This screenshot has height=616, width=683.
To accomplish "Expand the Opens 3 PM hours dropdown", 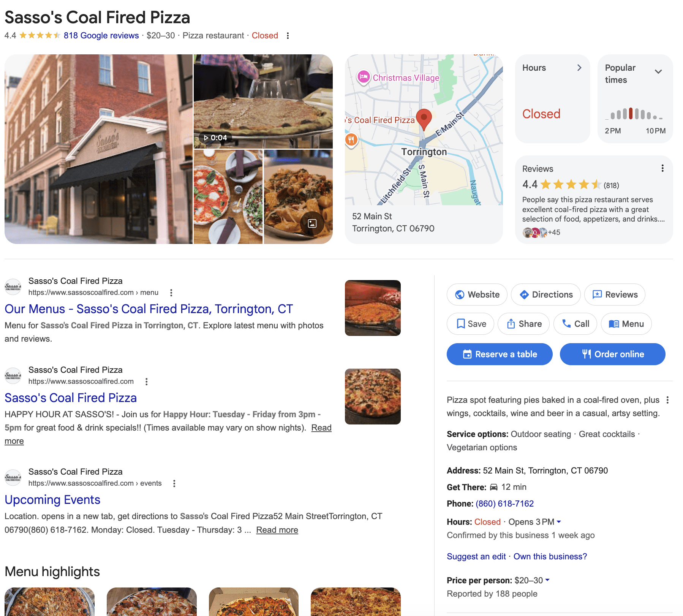I will click(x=559, y=522).
